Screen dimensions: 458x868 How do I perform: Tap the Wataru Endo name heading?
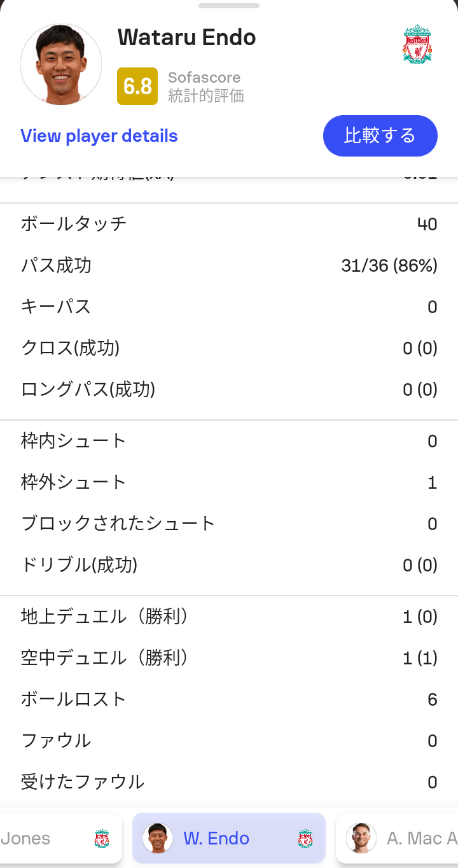pos(187,38)
